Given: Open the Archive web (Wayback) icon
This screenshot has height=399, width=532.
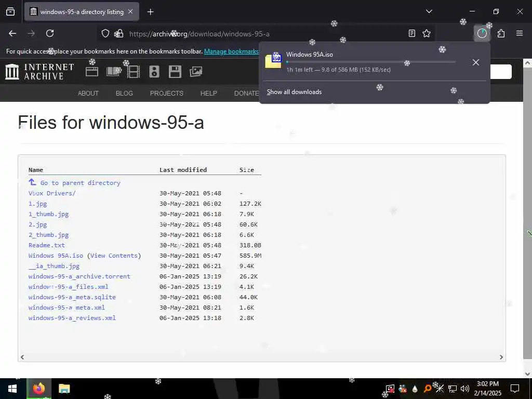Looking at the screenshot, I should [92, 72].
